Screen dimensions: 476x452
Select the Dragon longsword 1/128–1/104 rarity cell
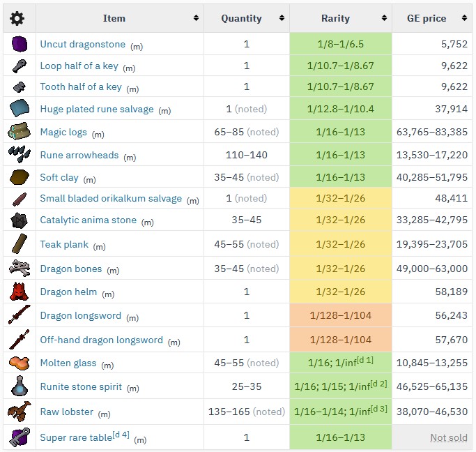[x=341, y=315]
